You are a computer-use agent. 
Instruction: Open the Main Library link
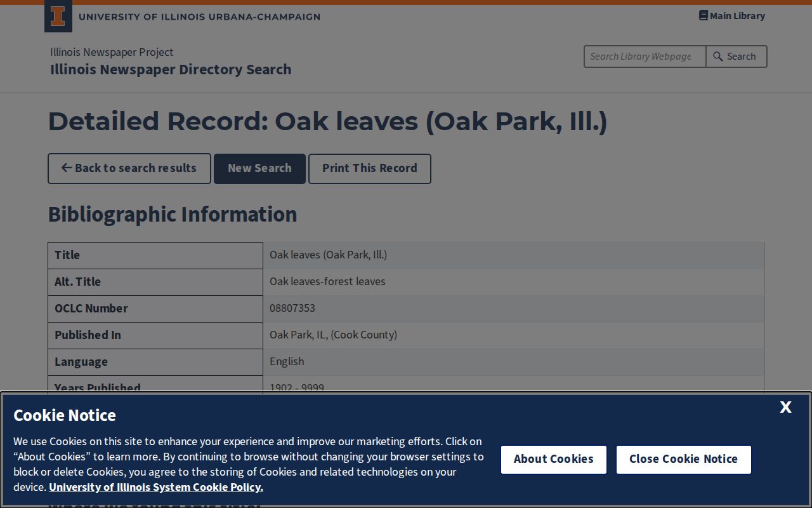click(732, 16)
